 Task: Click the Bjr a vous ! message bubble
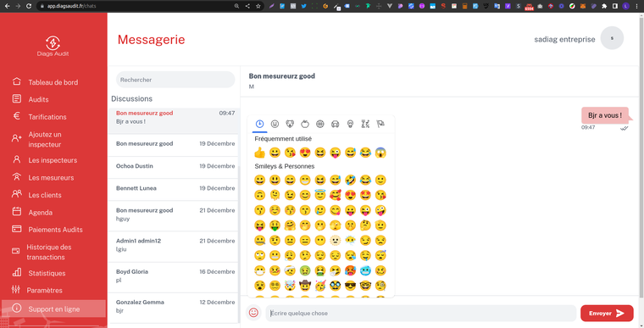click(x=604, y=115)
